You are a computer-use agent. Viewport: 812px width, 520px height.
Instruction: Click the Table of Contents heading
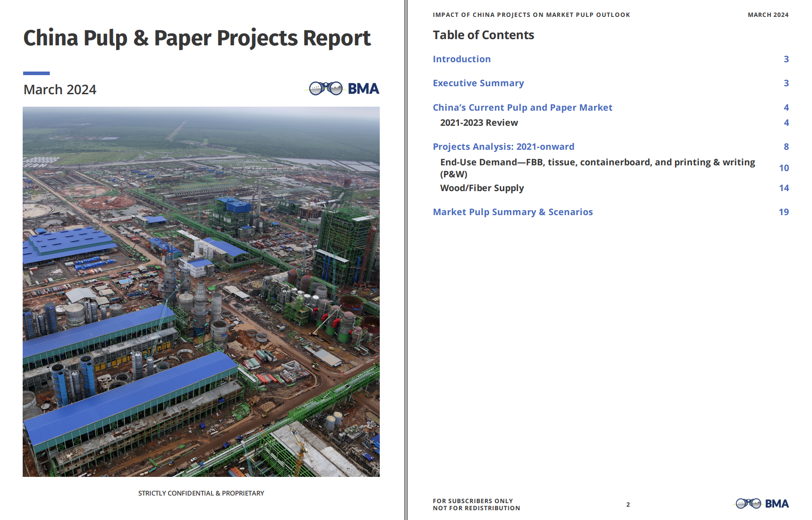coord(483,35)
